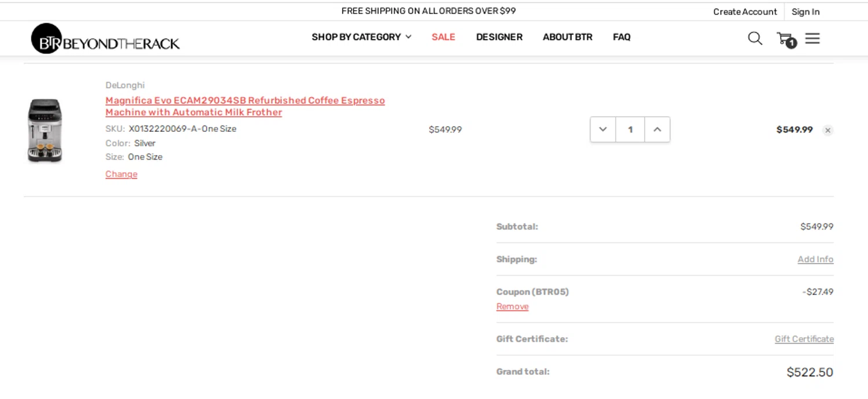Open the Designer menu item
This screenshot has height=399, width=868.
[499, 37]
